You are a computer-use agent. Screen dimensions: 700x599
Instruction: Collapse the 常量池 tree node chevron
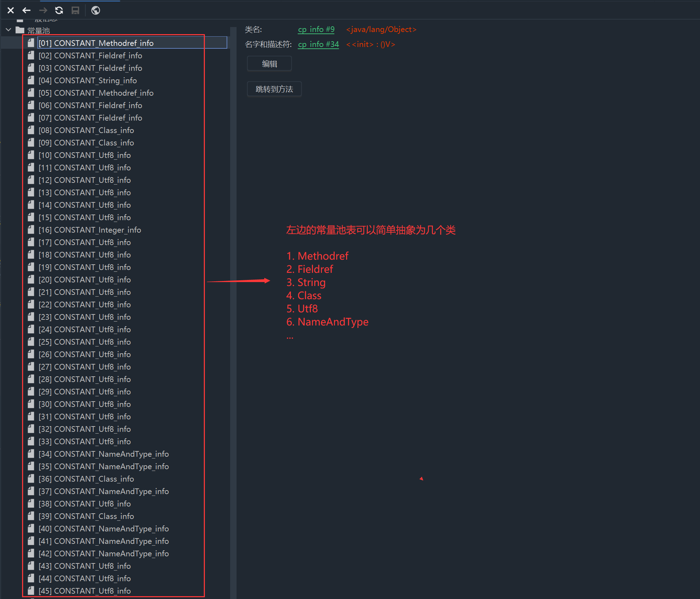point(9,30)
